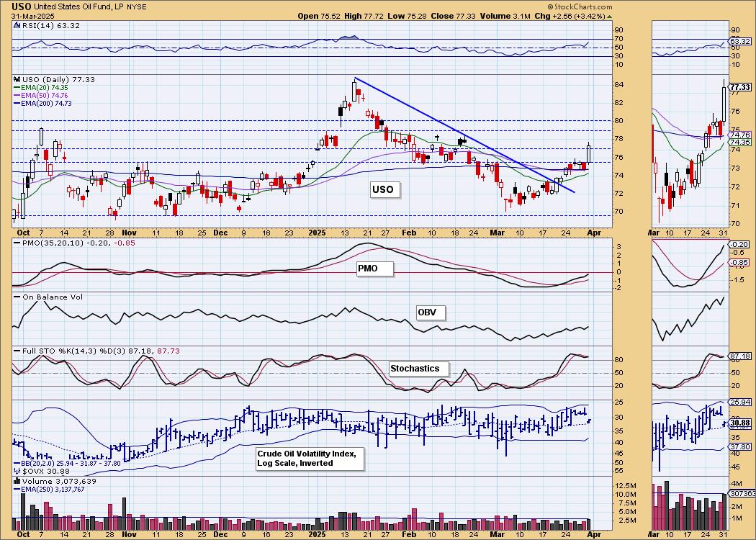Click the green EMA(20) legend line marker

pyautogui.click(x=17, y=88)
